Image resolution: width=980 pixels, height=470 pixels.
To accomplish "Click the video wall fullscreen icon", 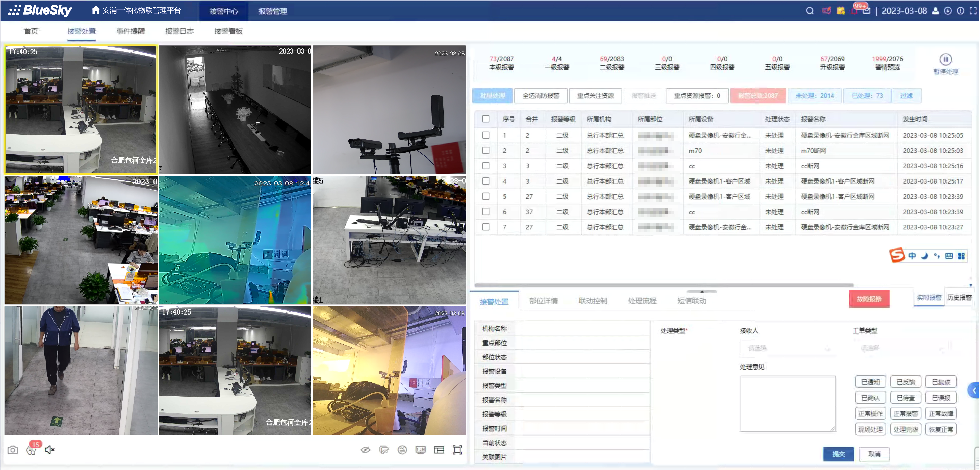I will click(457, 450).
